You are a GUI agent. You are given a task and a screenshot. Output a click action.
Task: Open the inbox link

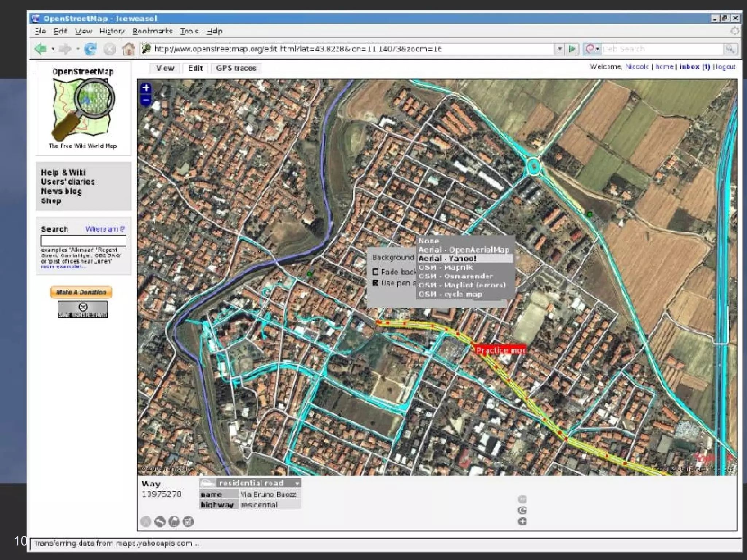[689, 67]
